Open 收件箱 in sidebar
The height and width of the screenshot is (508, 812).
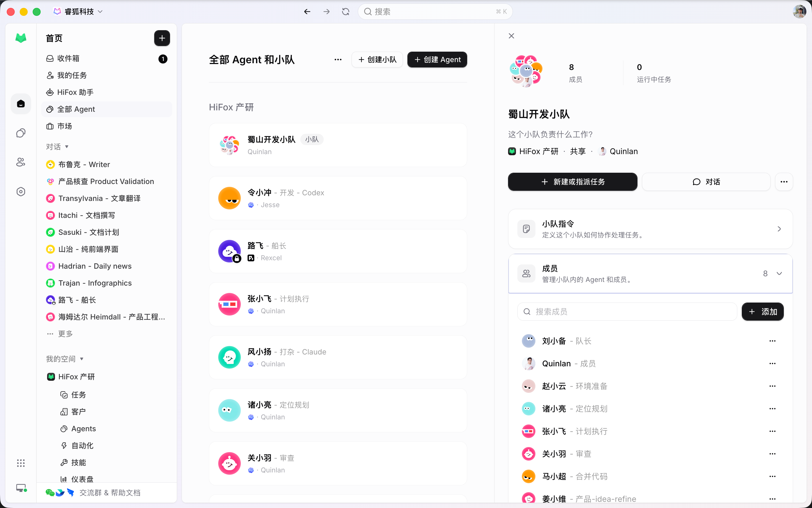pos(107,59)
